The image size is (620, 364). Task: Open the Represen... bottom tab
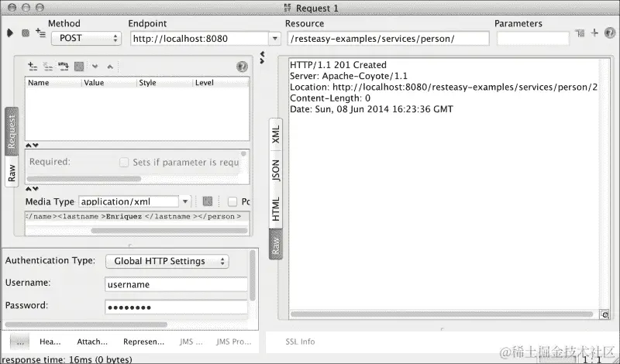(143, 342)
